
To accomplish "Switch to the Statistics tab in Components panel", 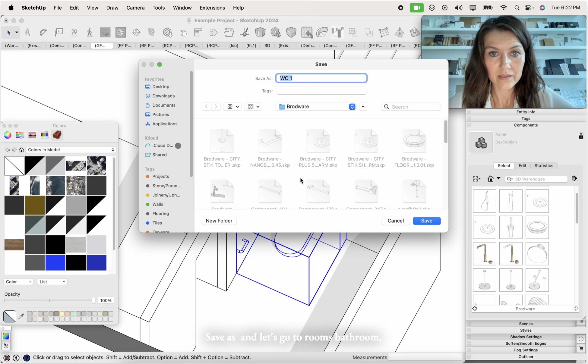I will point(544,165).
